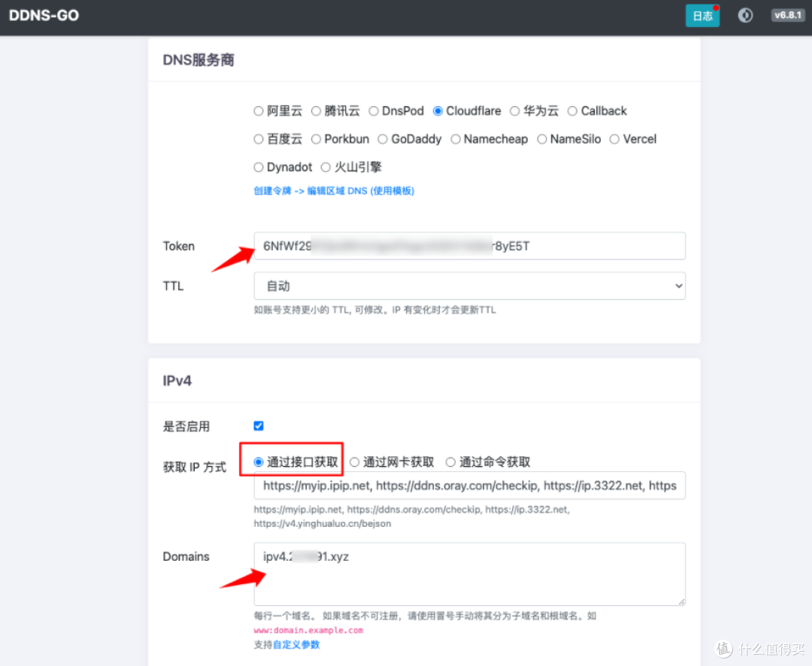Select Namecheap provider

456,139
